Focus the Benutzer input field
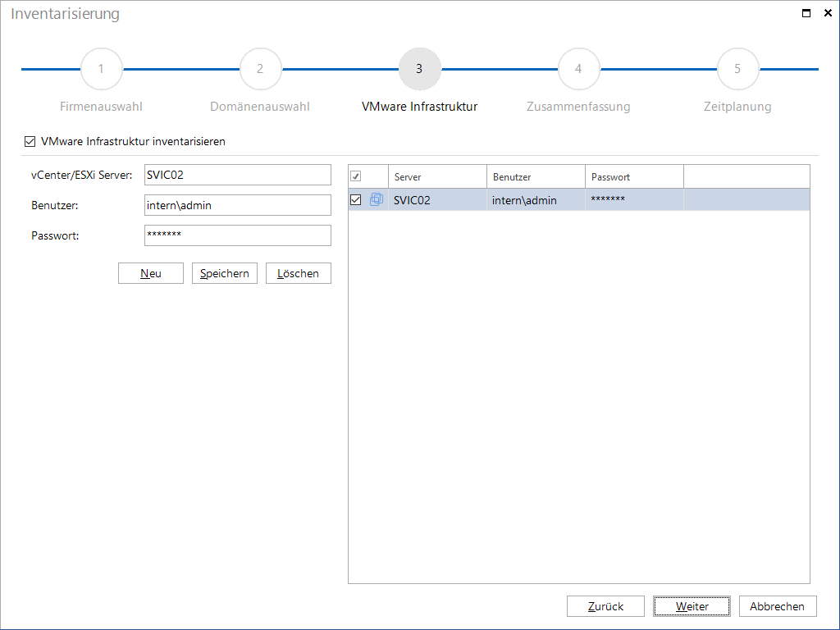This screenshot has height=630, width=840. [x=238, y=205]
